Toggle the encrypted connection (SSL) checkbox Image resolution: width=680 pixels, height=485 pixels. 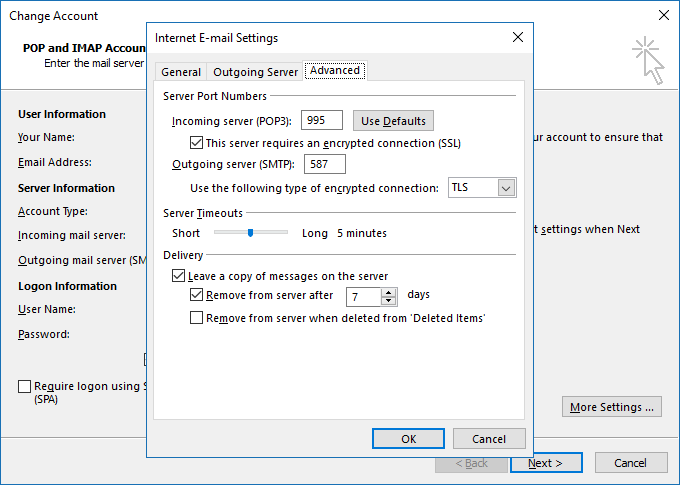(196, 143)
